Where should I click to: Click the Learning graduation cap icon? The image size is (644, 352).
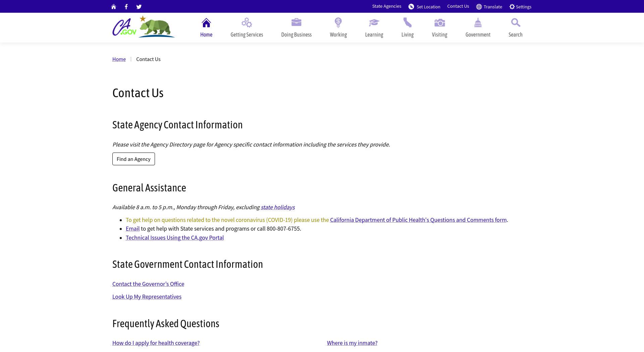(x=374, y=23)
